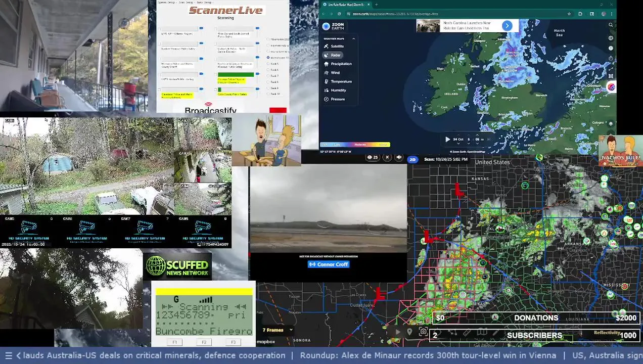Click the Scuffed News Network logo
The width and height of the screenshot is (643, 364).
177,266
